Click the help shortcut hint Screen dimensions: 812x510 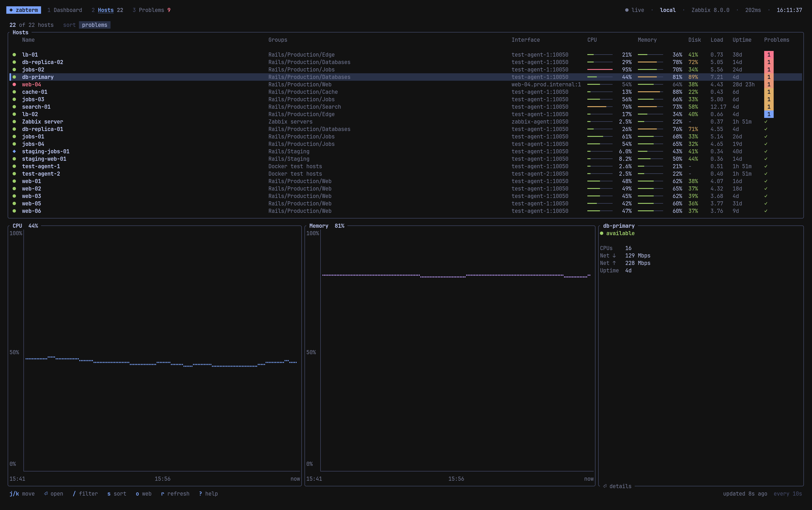pos(208,494)
